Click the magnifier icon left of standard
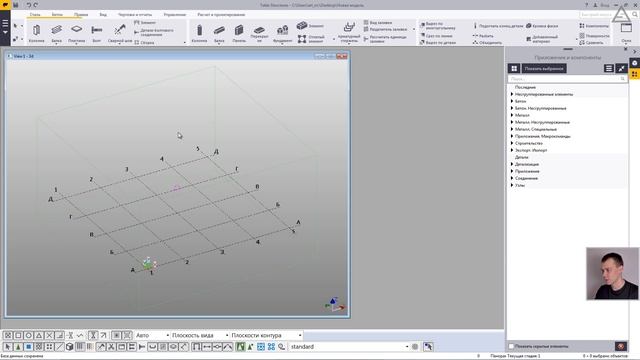The height and width of the screenshot is (360, 640). (282, 347)
